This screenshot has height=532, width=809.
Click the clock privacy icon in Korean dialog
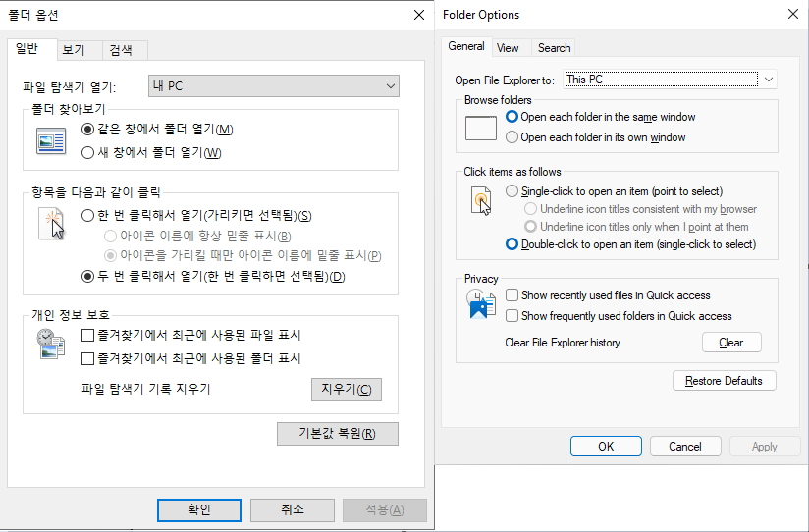51,344
